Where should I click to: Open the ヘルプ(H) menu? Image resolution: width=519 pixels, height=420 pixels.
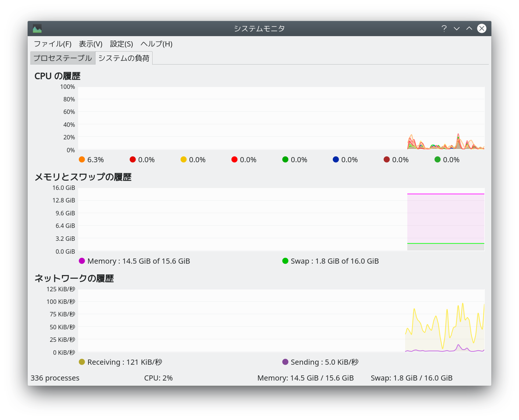pos(156,44)
